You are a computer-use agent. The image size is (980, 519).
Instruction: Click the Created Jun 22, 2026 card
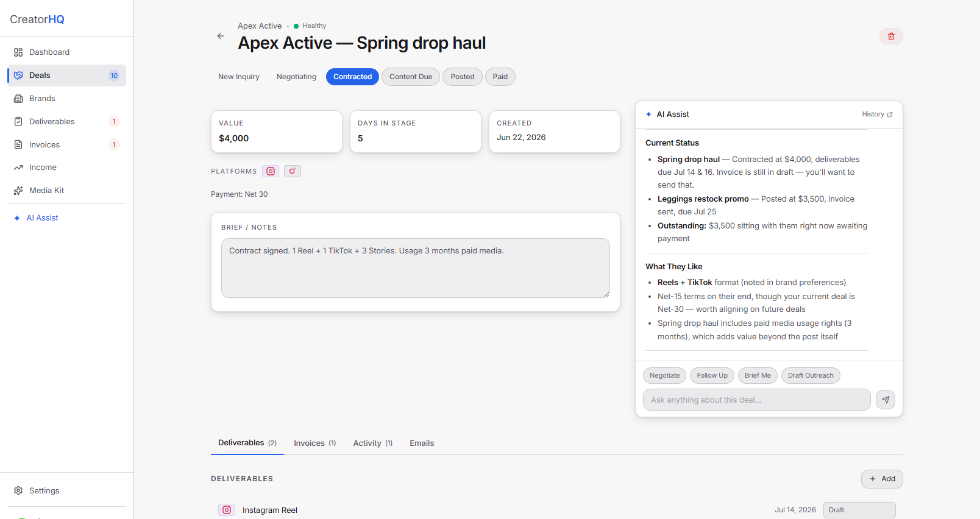click(555, 132)
